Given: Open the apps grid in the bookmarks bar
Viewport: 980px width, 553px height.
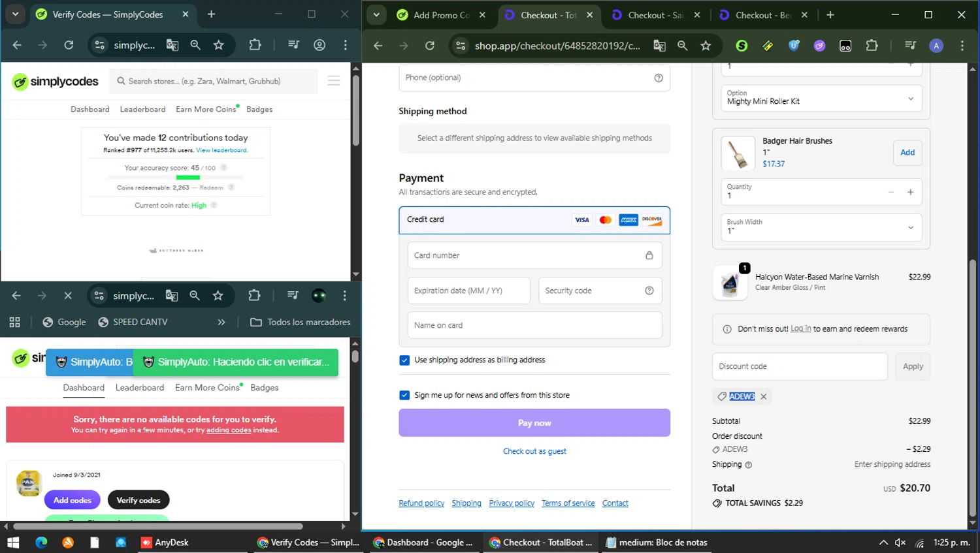Looking at the screenshot, I should (15, 322).
